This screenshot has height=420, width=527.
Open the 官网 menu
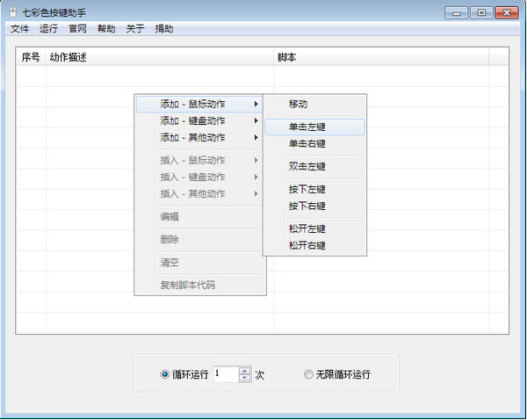click(77, 29)
